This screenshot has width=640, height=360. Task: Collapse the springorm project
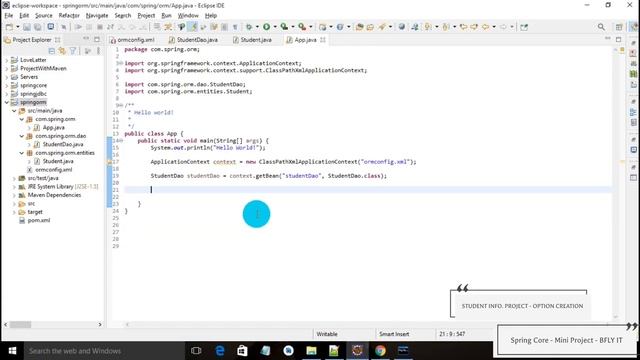[x=7, y=102]
